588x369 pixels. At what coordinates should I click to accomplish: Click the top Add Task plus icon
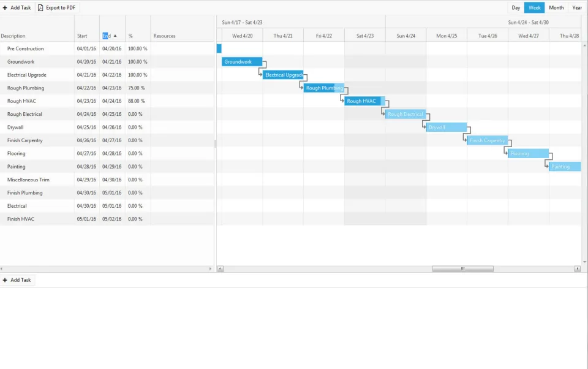pyautogui.click(x=5, y=7)
